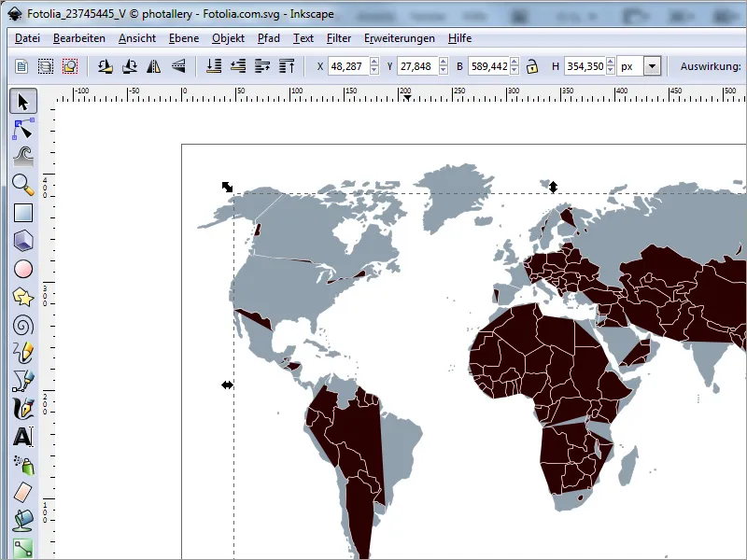
Task: Select the Connector tool
Action: [22, 548]
